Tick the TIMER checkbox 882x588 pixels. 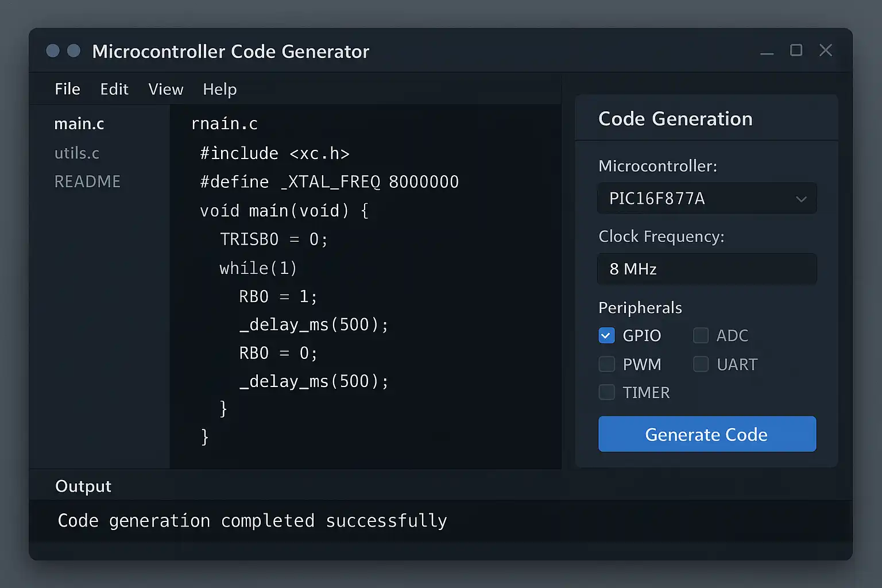coord(606,392)
